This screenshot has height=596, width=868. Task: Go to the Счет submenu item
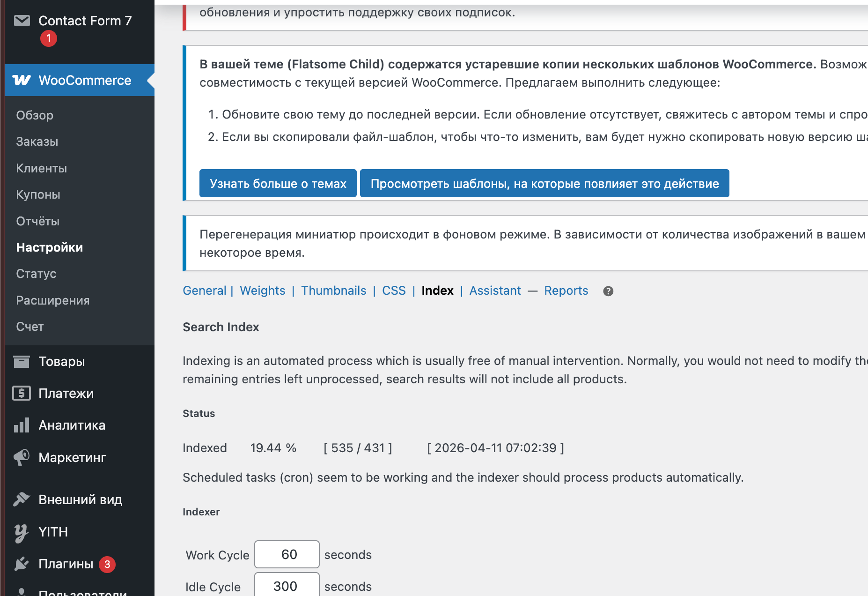point(29,327)
